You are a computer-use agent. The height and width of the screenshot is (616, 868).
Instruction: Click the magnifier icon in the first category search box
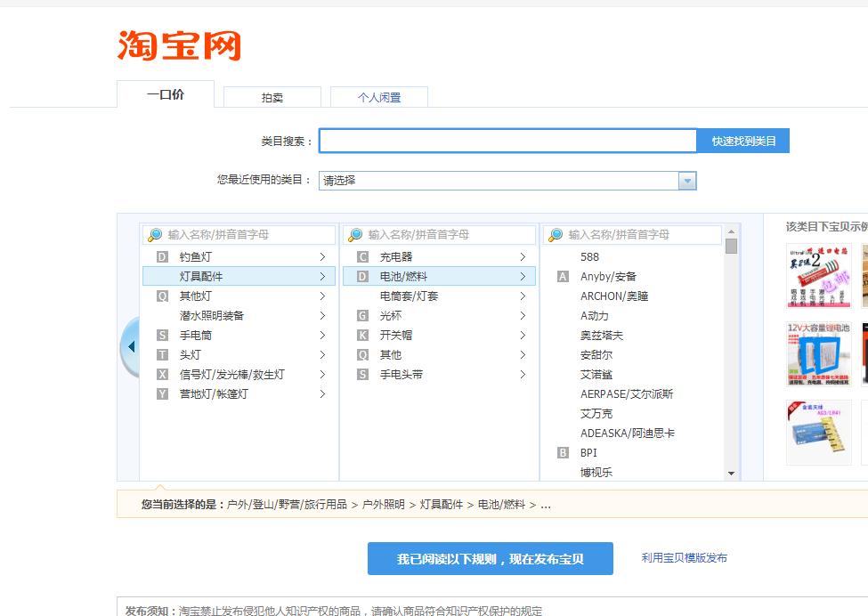tap(153, 234)
